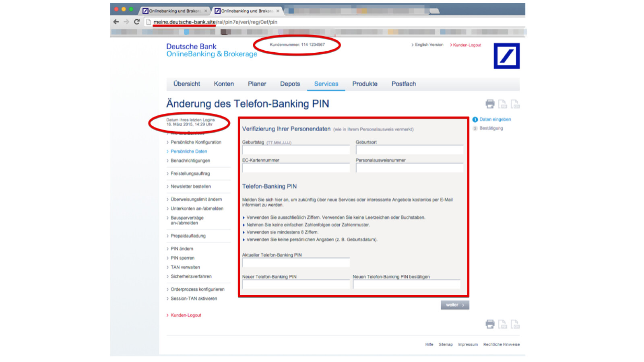Image resolution: width=644 pixels, height=362 pixels.
Task: Click the weiter button
Action: [x=455, y=305]
